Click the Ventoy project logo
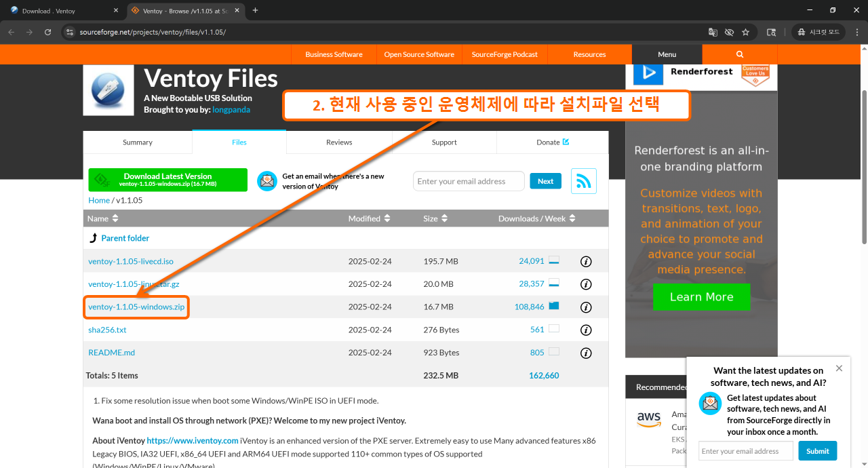Screen dimensions: 868x468 coord(108,90)
